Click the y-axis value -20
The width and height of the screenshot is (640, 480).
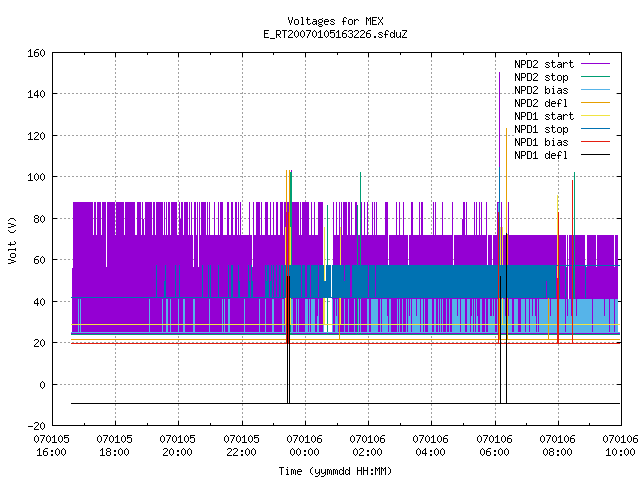tap(36, 426)
